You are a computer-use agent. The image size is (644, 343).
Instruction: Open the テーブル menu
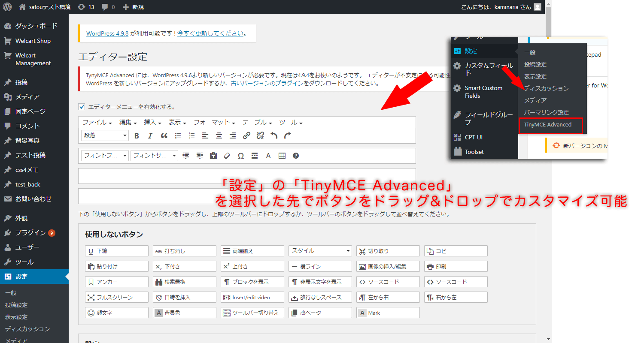pyautogui.click(x=257, y=123)
